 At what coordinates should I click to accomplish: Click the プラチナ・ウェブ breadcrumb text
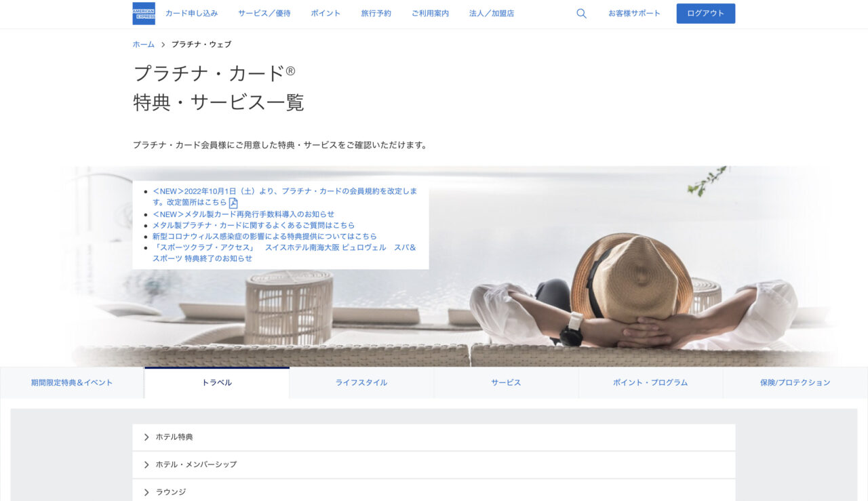coord(201,44)
